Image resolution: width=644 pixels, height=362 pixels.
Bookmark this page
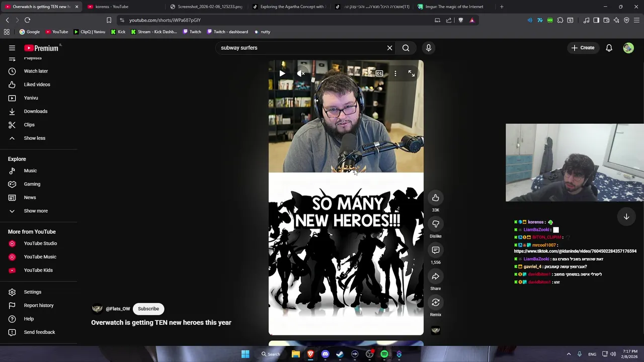[109, 20]
